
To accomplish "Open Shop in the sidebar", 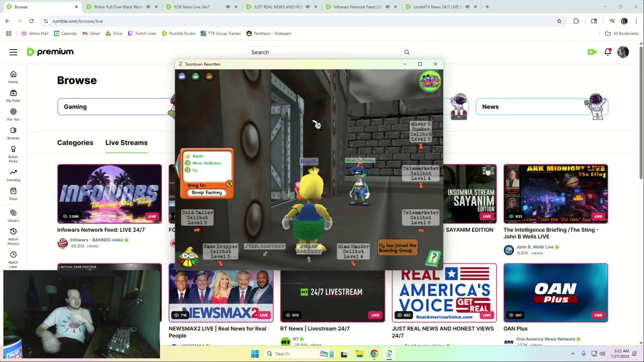I will click(13, 194).
